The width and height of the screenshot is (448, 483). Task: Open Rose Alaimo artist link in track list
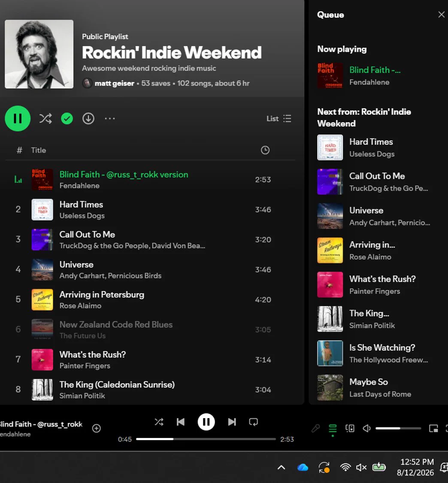(80, 306)
